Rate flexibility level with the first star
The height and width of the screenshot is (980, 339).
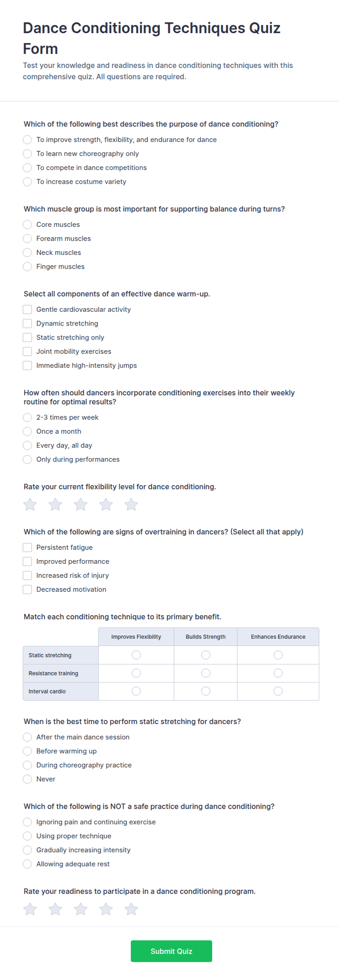(30, 504)
